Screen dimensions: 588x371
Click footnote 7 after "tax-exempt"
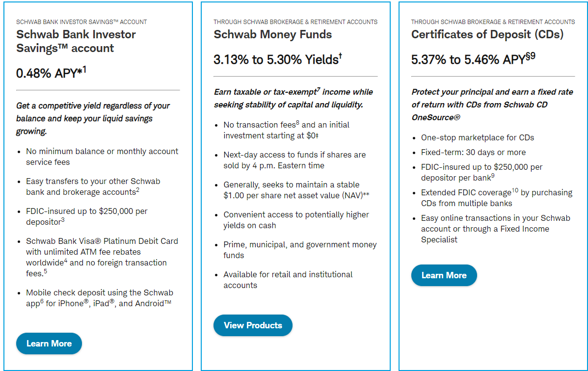(x=319, y=90)
